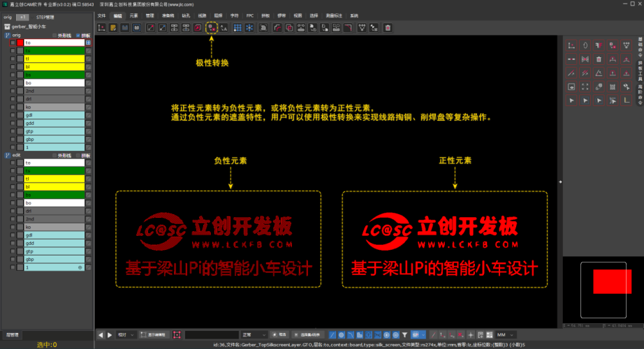
Task: Click the blue line selection filter icon
Action: [332, 334]
